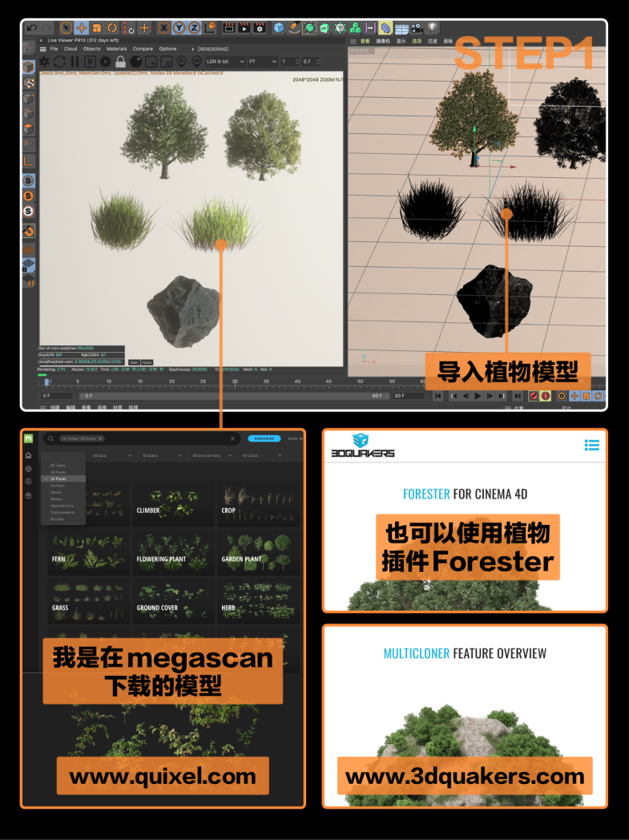Click the timeline playhead at frame 0
The image size is (629, 840).
47,382
